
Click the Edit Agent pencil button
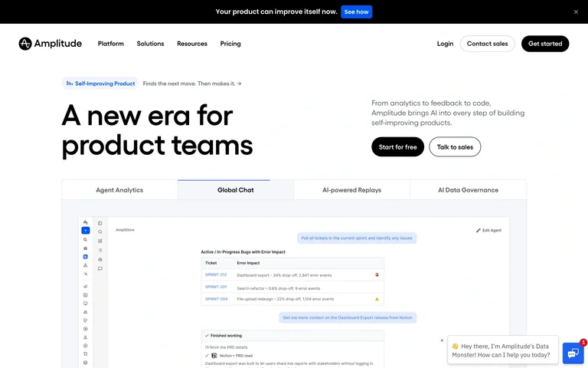tap(488, 230)
